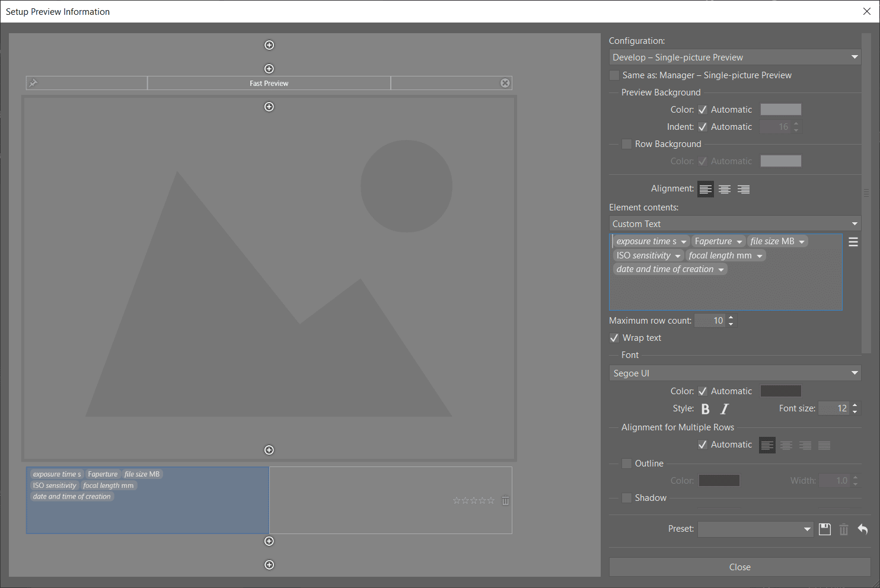Toggle bold font style
This screenshot has width=880, height=588.
(705, 409)
